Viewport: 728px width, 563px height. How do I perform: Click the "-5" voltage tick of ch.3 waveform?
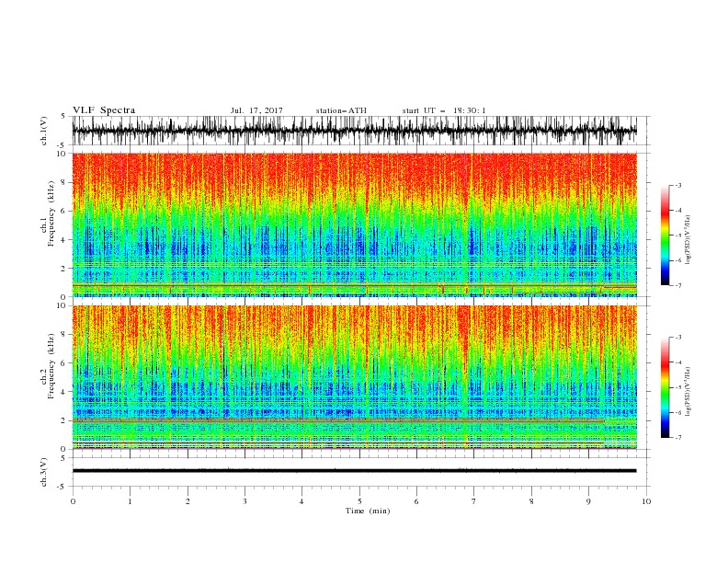(x=63, y=487)
